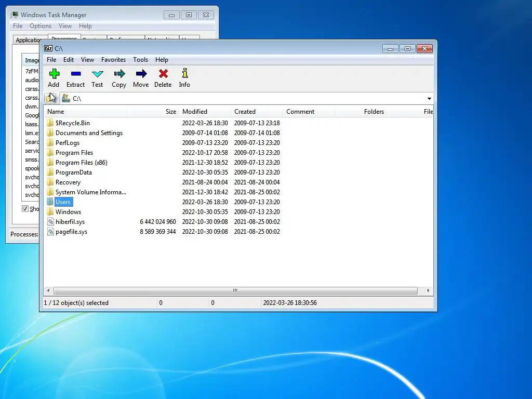532x399 pixels.
Task: Sort by the Name column header
Action: click(86, 112)
